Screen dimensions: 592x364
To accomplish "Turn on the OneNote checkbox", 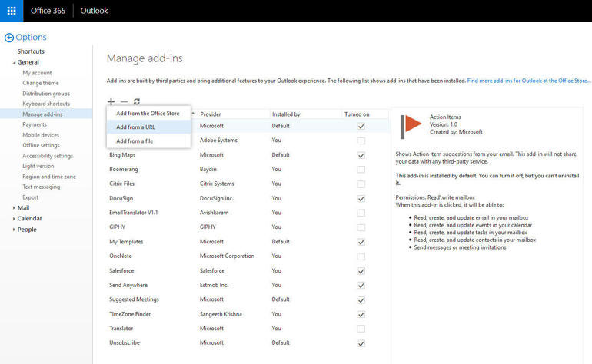I will (x=361, y=256).
